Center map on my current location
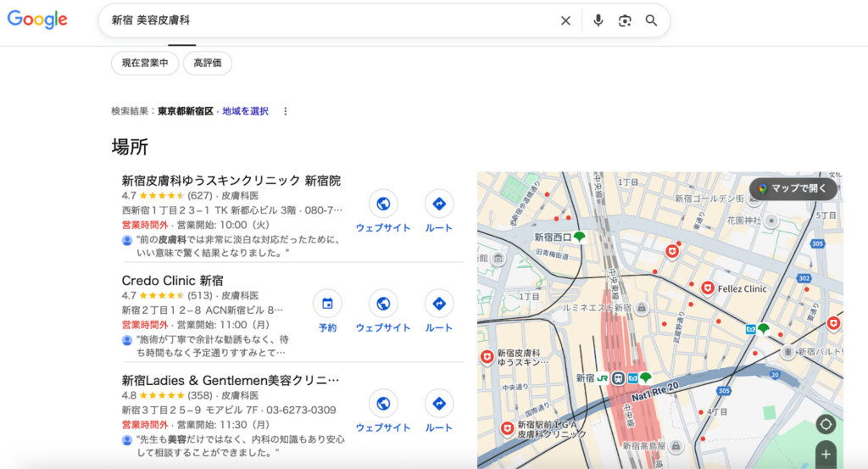This screenshot has width=868, height=469. 826,424
